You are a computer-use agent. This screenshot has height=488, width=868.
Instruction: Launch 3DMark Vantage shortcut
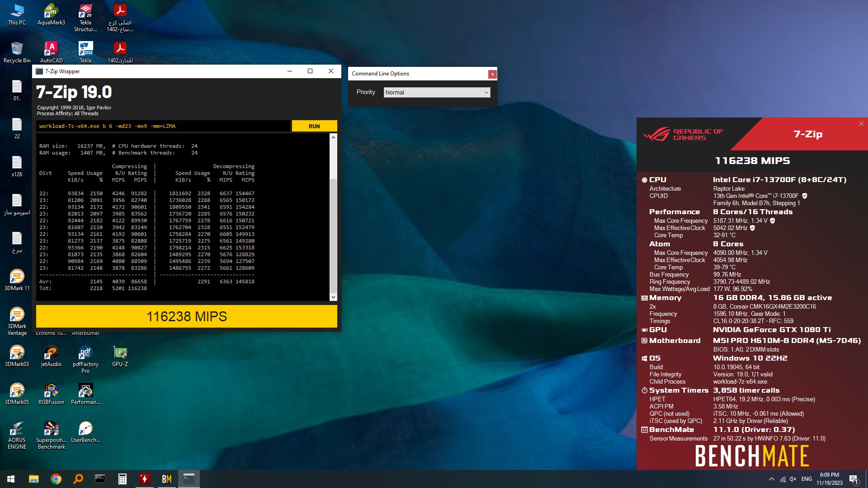(x=17, y=321)
